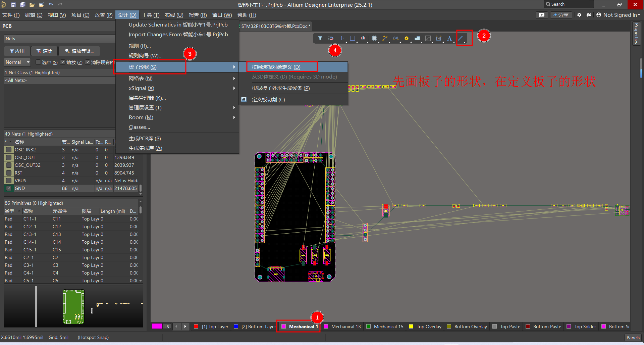Click the red Top Layer color swatch
644x345 pixels.
tap(196, 327)
